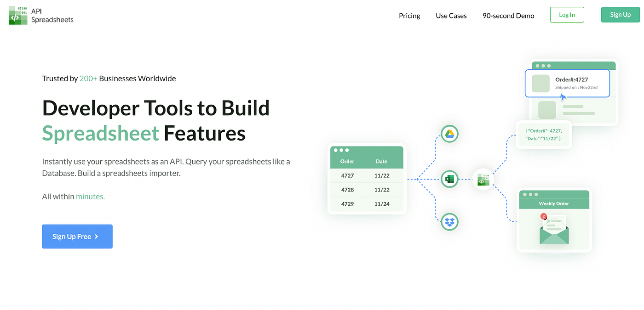The image size is (644, 310).
Task: Click the Excel icon in illustration
Action: [x=449, y=179]
